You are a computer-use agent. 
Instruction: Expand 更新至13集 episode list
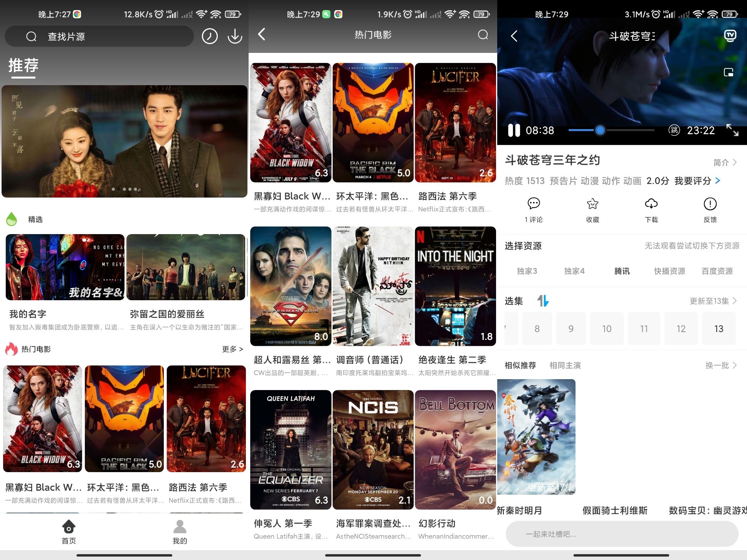pyautogui.click(x=713, y=301)
